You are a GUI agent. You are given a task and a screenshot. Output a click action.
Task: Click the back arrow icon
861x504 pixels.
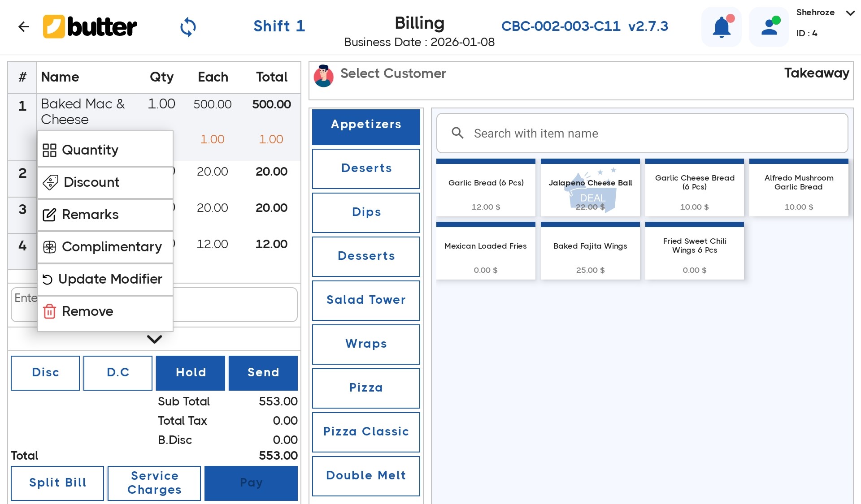click(24, 26)
